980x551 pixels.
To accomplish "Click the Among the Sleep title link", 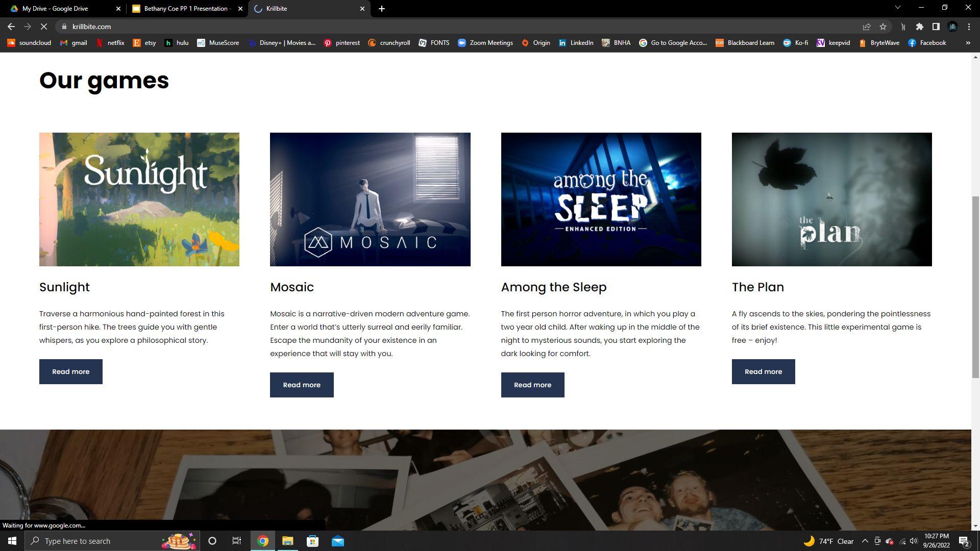I will click(553, 287).
